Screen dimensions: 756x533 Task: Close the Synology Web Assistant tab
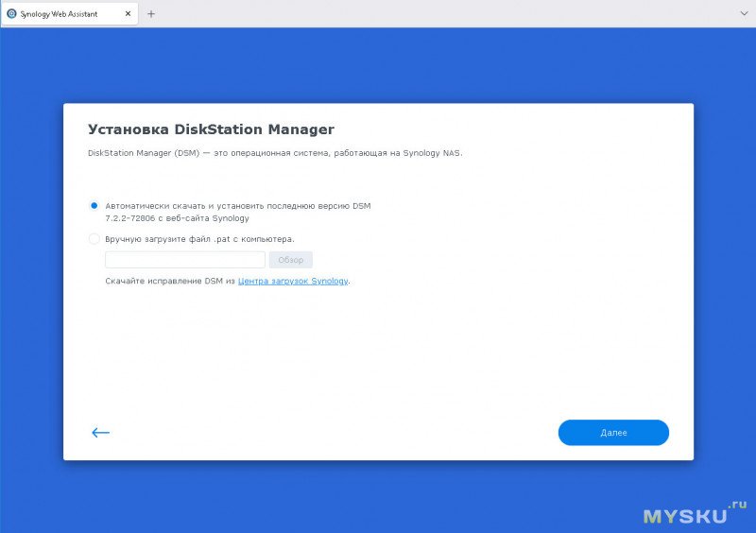click(x=128, y=13)
